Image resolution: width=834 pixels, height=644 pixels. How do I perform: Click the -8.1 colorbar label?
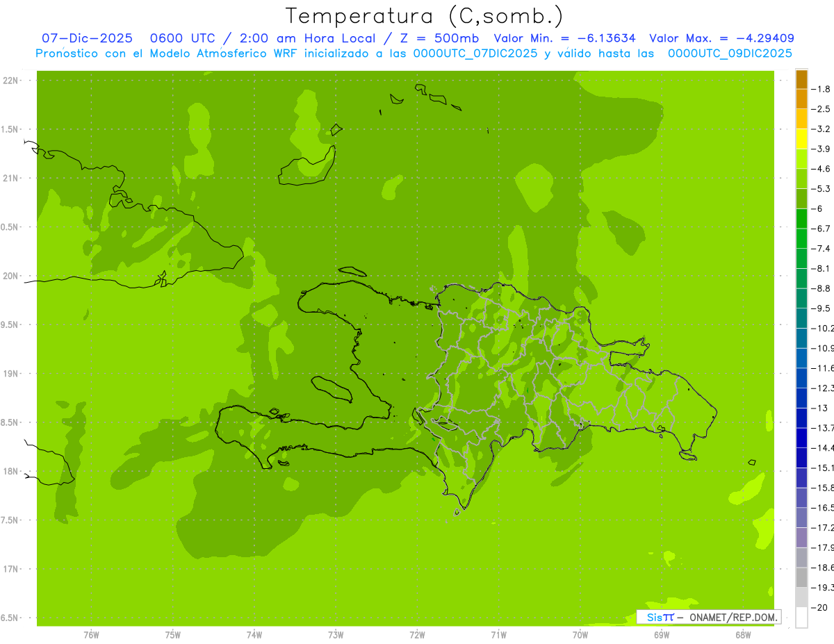pyautogui.click(x=821, y=268)
